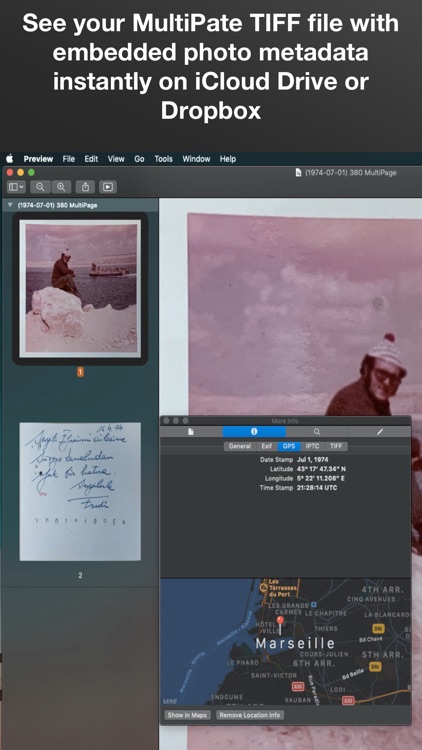Click page number badge 1 in sidebar
This screenshot has height=750, width=422.
[80, 372]
